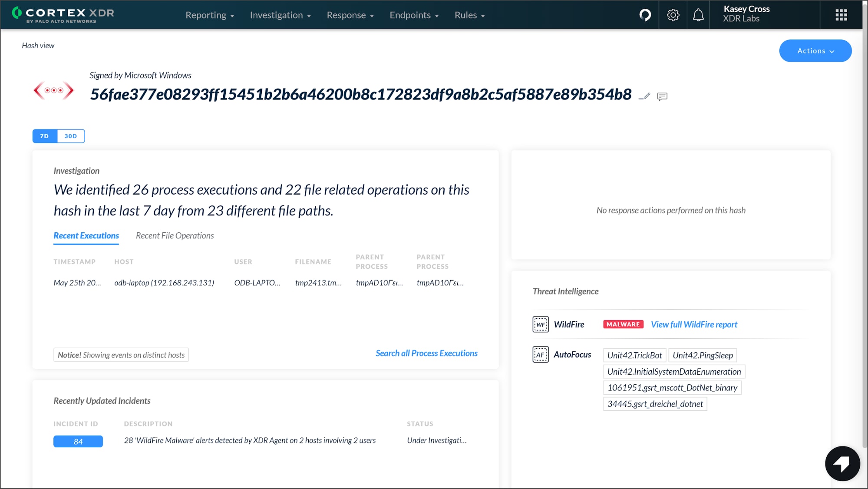Click the tmp2413.tm... filename cell
The height and width of the screenshot is (489, 868).
pos(318,283)
